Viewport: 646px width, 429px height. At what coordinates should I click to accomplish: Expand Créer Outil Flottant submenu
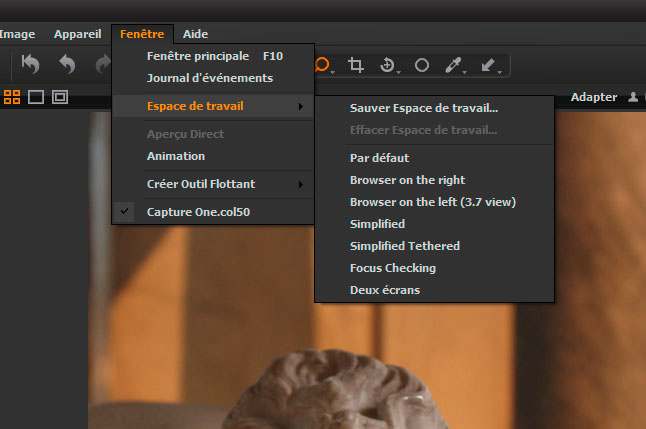[x=213, y=184]
